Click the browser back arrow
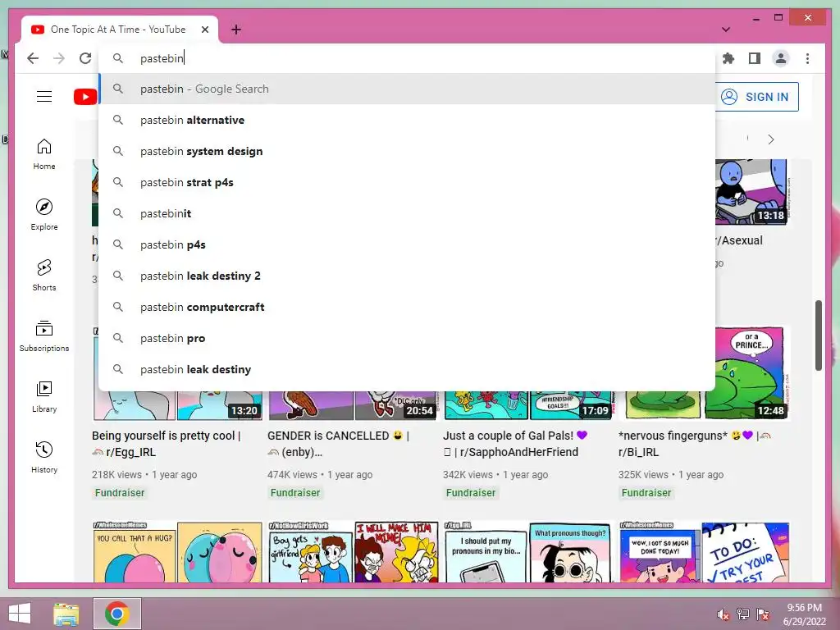 point(33,58)
